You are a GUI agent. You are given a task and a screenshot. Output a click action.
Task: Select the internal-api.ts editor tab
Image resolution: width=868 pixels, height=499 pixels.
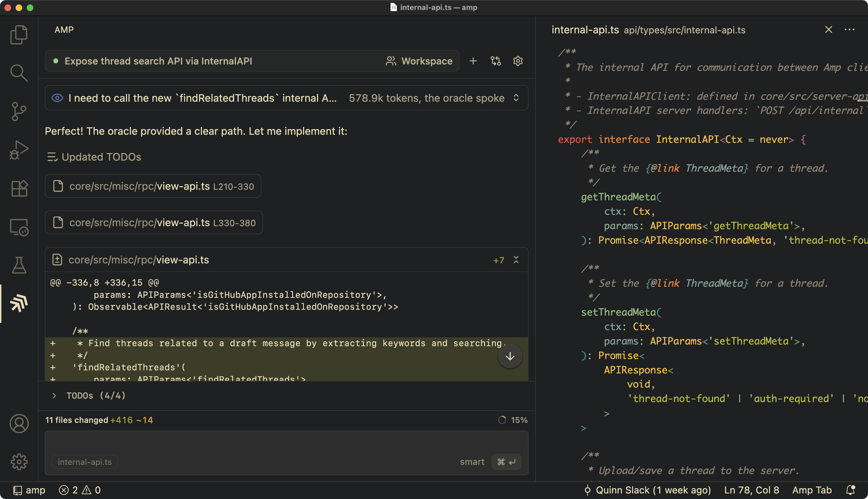pos(585,30)
